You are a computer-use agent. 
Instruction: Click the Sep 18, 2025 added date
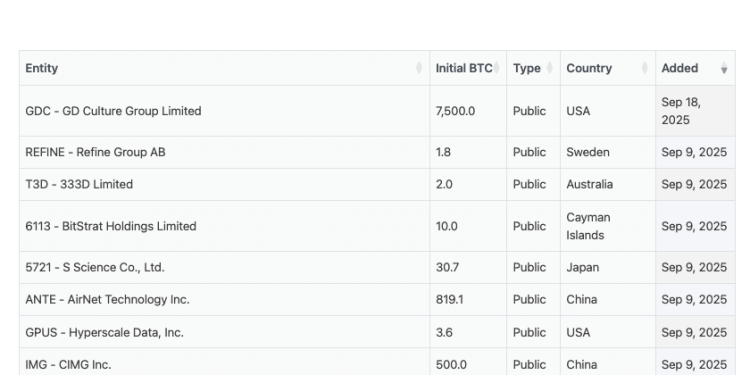click(x=681, y=111)
